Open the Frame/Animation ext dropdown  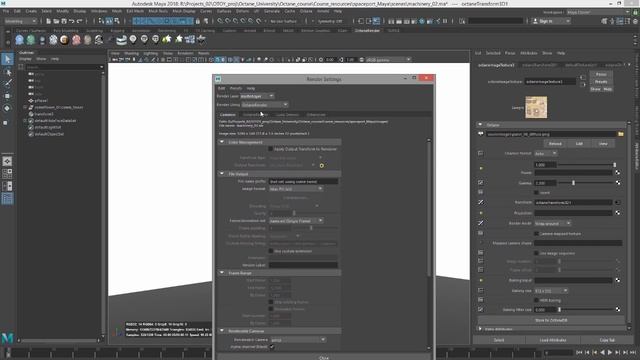point(296,221)
